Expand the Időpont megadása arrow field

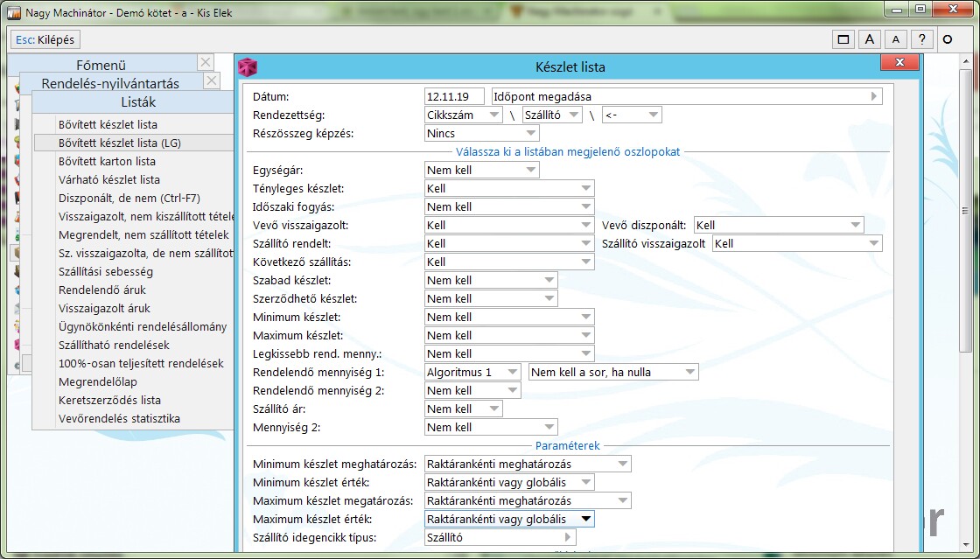coord(873,97)
